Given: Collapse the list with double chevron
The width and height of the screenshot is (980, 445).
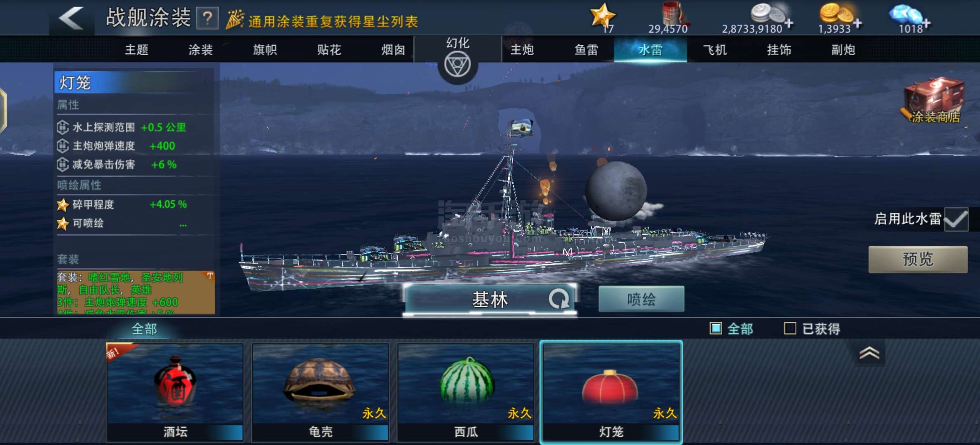Looking at the screenshot, I should [x=869, y=354].
